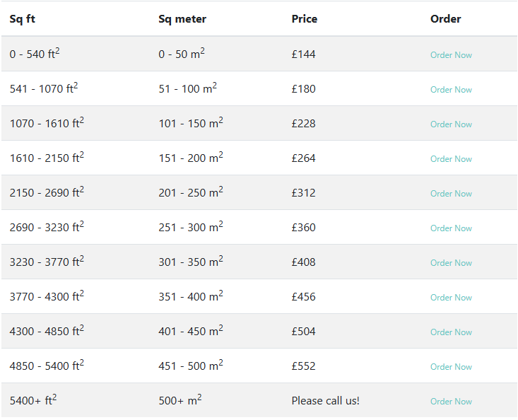Image resolution: width=518 pixels, height=420 pixels.
Task: Click Order Now in Please call us row
Action: (451, 402)
